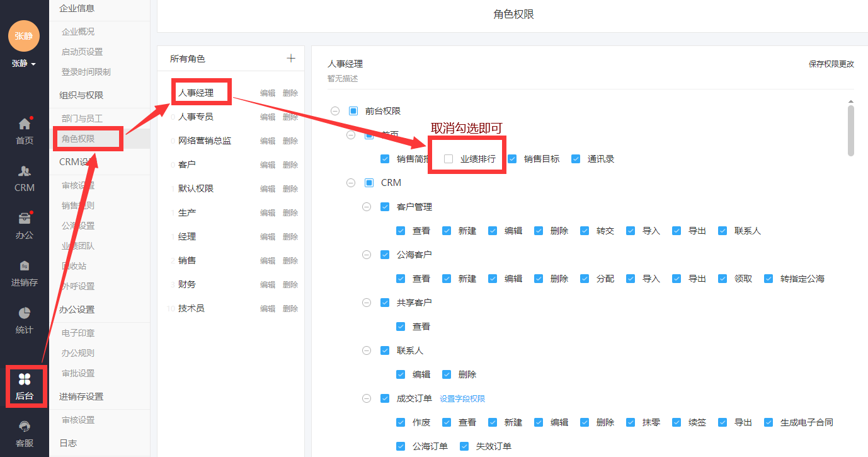
Task: Toggle the 前台权限 checkbox
Action: 353,111
